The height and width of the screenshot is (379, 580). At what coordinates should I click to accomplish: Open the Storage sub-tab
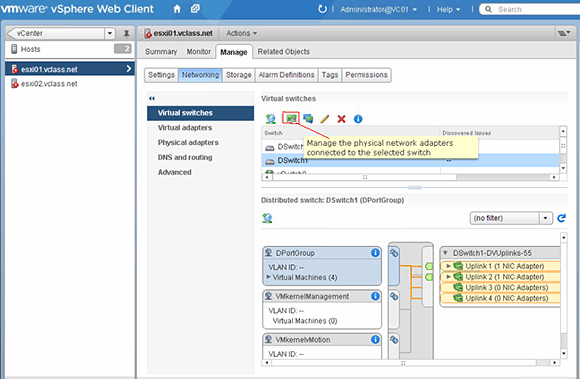[x=239, y=75]
